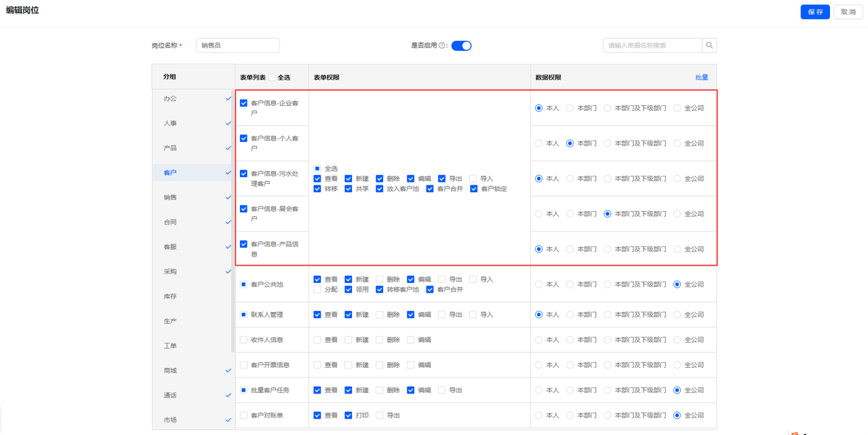
Task: Select 本人 for 客户开票信息
Action: pos(538,365)
